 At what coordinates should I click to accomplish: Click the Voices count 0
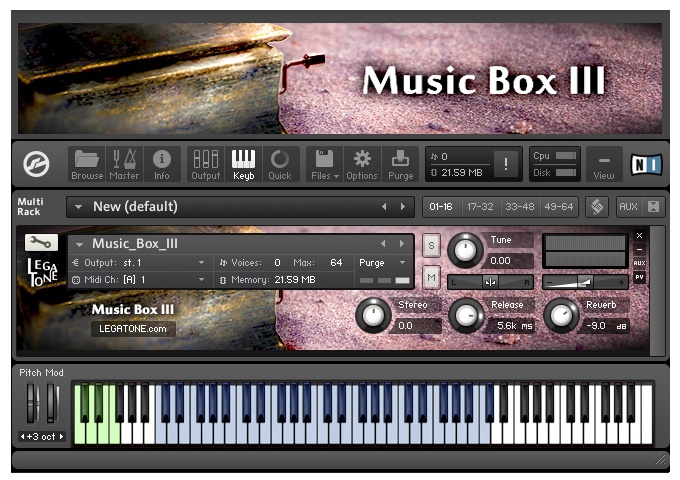tap(277, 263)
